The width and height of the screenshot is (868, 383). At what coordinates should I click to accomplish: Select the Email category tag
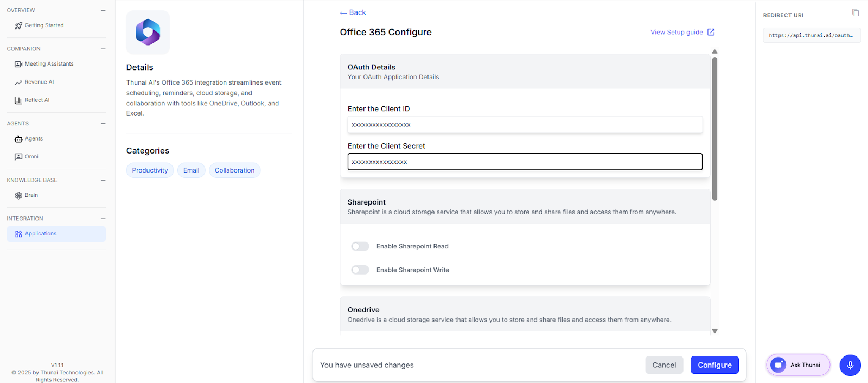point(192,170)
